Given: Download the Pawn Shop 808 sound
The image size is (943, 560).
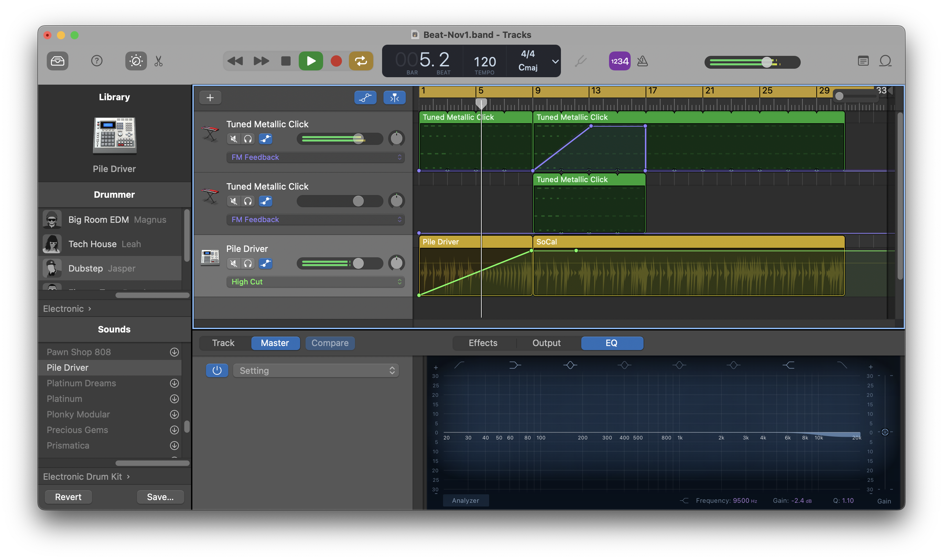Looking at the screenshot, I should tap(174, 352).
